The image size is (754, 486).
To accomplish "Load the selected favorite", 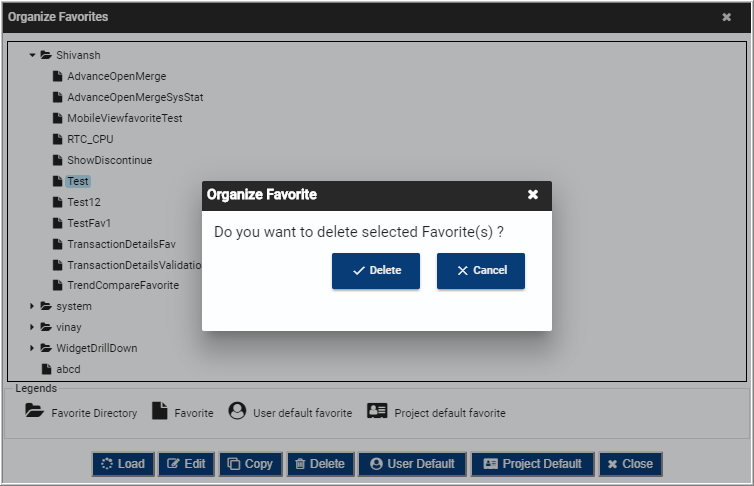I will click(x=123, y=464).
